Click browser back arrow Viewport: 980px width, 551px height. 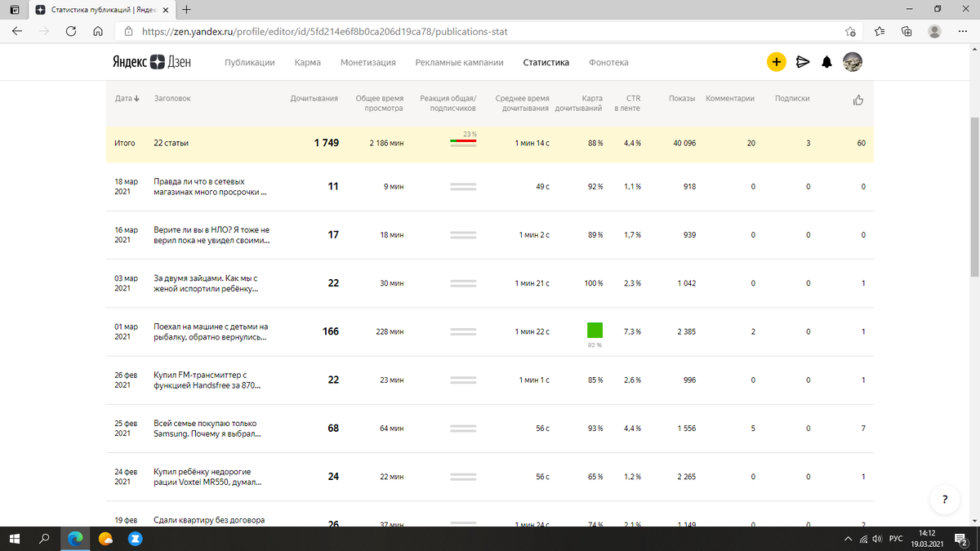click(x=18, y=32)
